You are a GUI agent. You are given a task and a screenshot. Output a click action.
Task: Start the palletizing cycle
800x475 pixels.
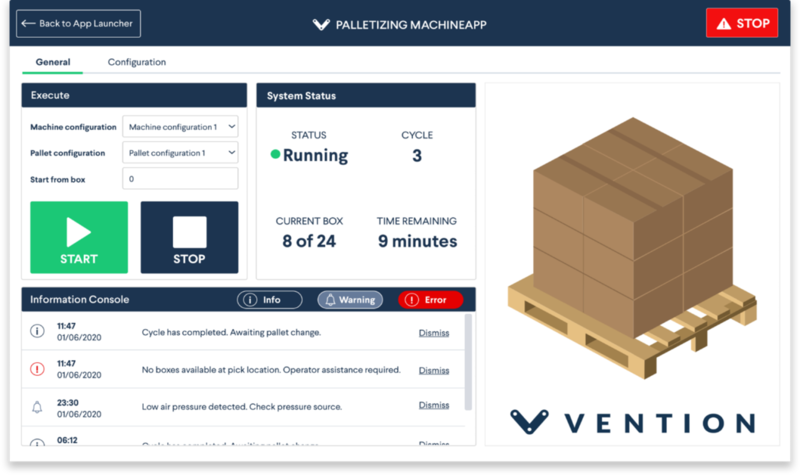(x=79, y=237)
